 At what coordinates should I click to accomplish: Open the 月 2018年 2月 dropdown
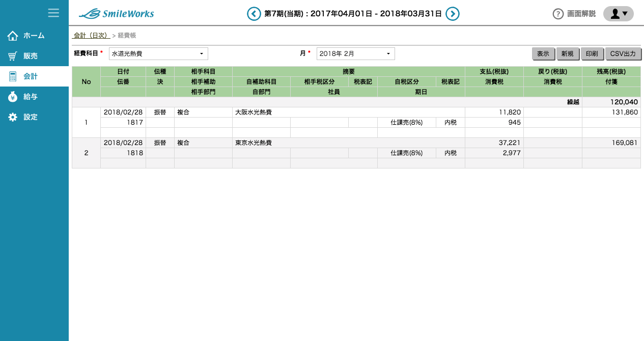(356, 53)
